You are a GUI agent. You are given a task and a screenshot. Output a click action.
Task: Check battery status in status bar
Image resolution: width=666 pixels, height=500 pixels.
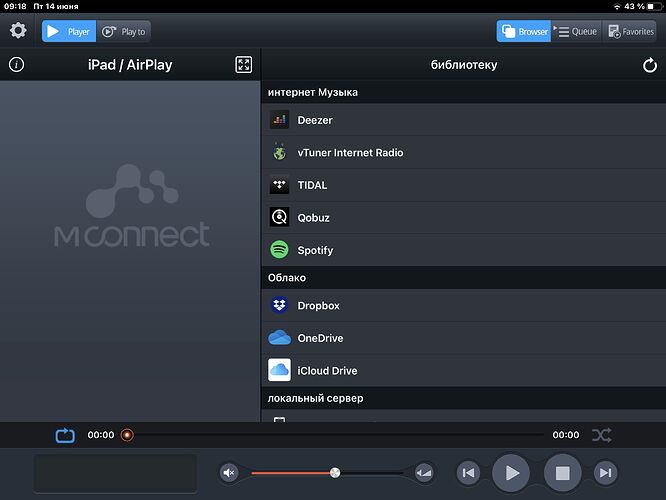655,6
